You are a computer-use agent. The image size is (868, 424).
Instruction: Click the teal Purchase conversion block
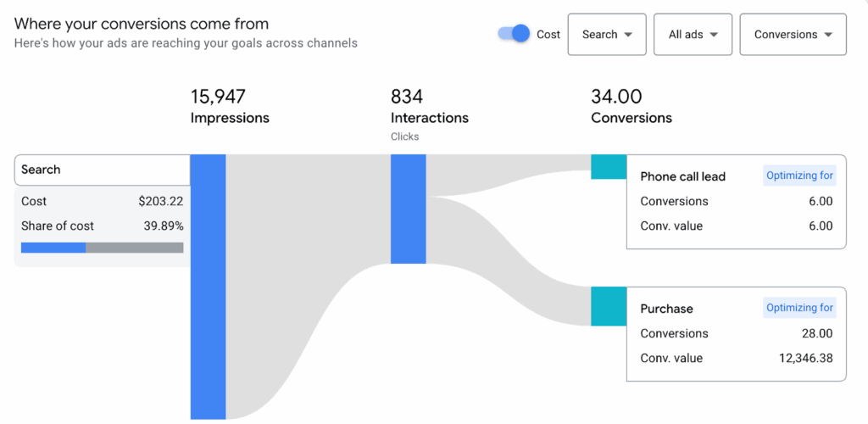pos(608,306)
